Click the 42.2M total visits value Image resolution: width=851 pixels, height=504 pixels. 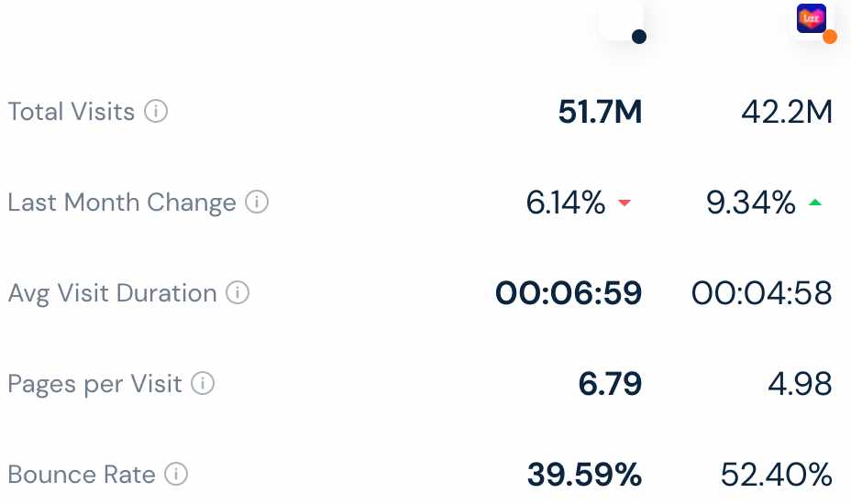[787, 112]
